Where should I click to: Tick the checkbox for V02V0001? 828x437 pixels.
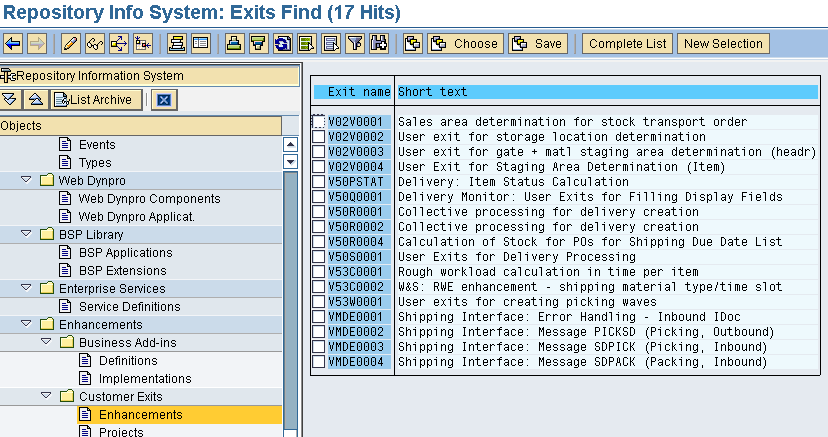[x=318, y=122]
